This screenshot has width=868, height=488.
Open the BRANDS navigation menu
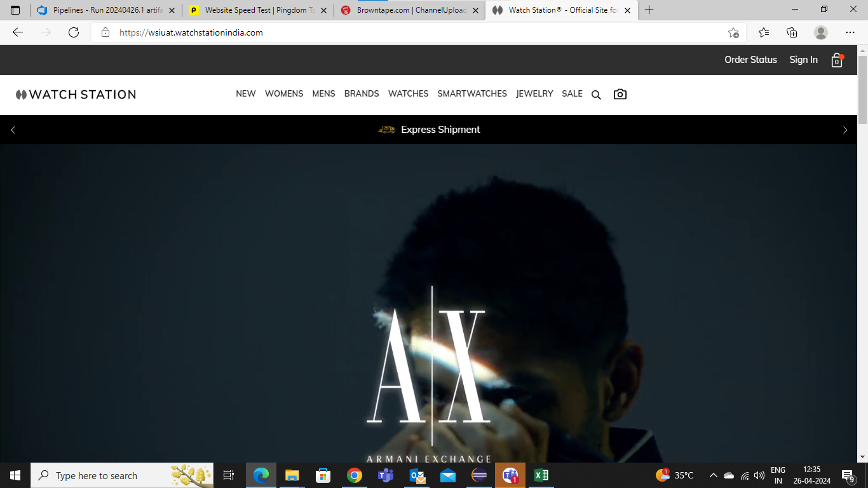[362, 93]
